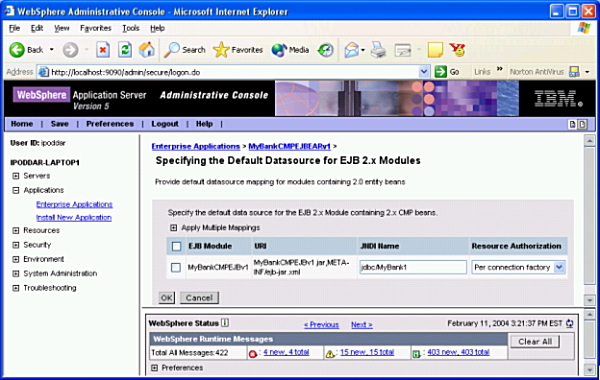Screen dimensions: 600x380
Task: Click the JNDI Name input field
Action: click(x=413, y=267)
